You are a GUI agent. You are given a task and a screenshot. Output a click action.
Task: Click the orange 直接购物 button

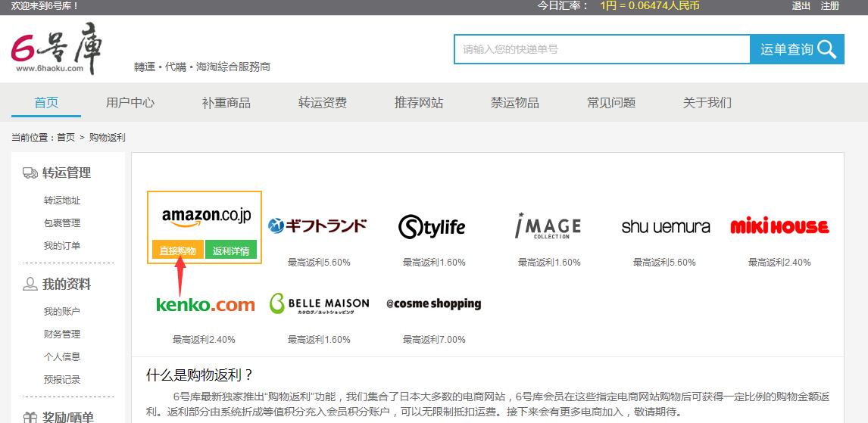(178, 250)
